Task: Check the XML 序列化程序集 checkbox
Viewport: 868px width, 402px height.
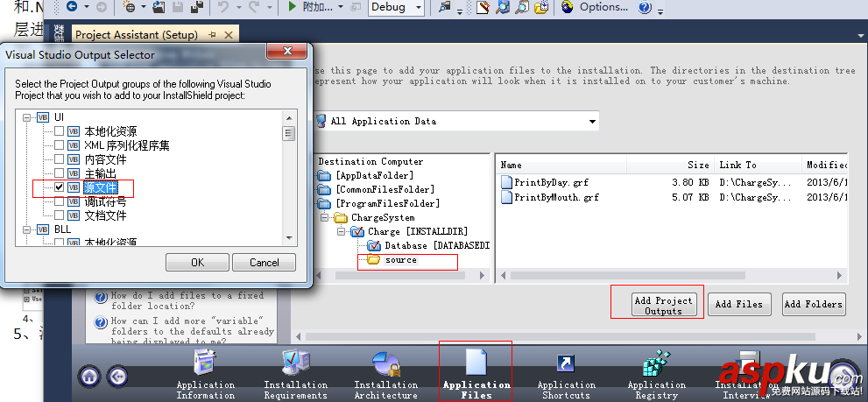Action: coord(59,145)
